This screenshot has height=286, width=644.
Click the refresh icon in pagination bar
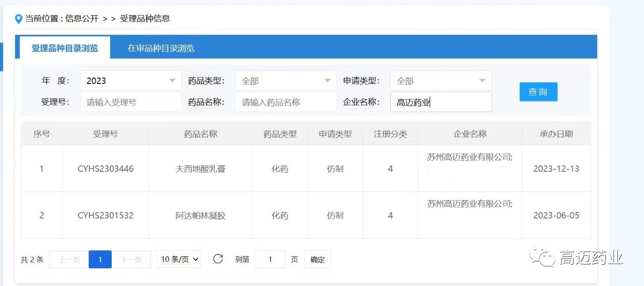pos(218,259)
